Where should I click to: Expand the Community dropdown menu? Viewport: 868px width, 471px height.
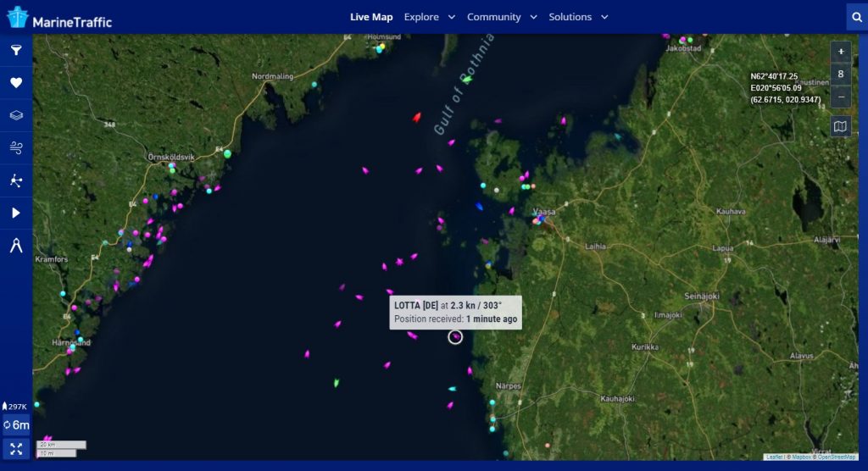tap(502, 17)
